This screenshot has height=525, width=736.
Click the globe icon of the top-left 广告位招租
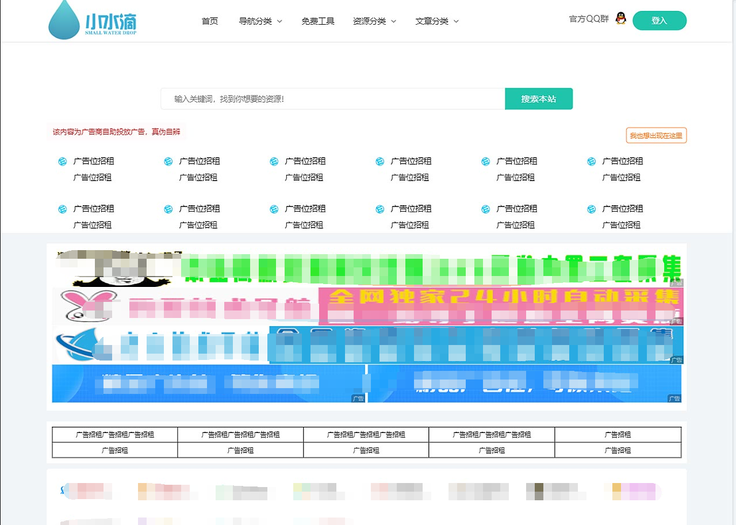[x=62, y=161]
